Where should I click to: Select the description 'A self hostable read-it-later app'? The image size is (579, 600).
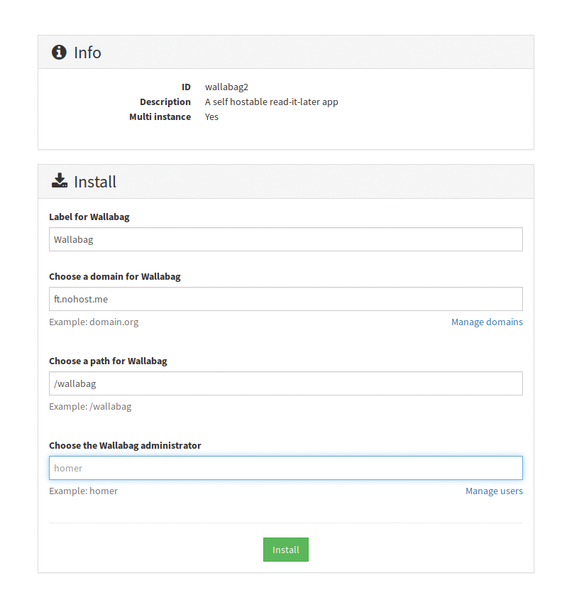[271, 102]
